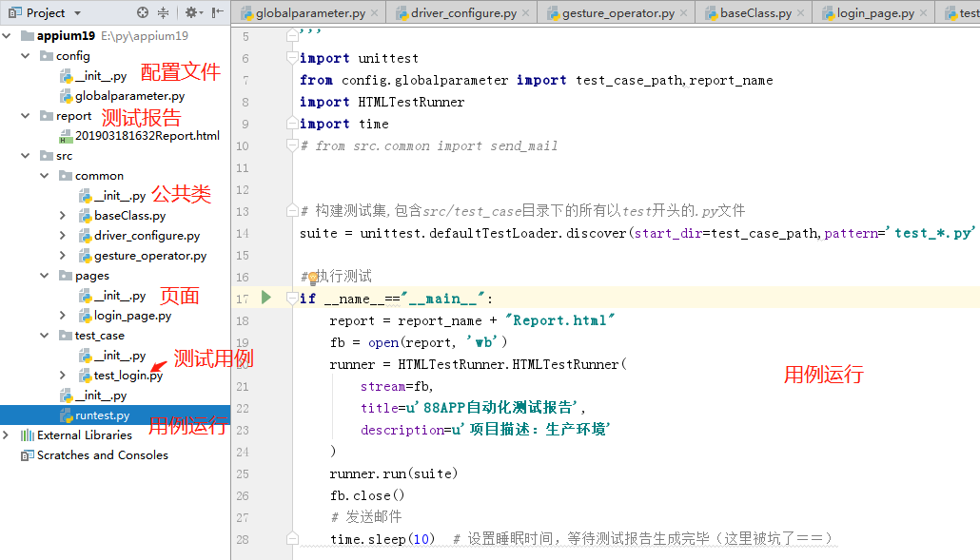Hide the Project tool window

tap(217, 12)
